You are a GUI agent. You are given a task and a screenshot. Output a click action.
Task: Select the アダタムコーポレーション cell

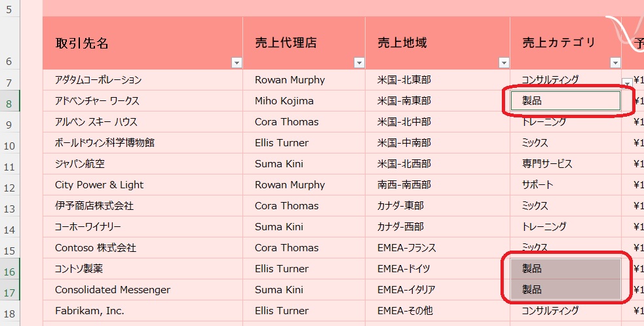coord(143,80)
